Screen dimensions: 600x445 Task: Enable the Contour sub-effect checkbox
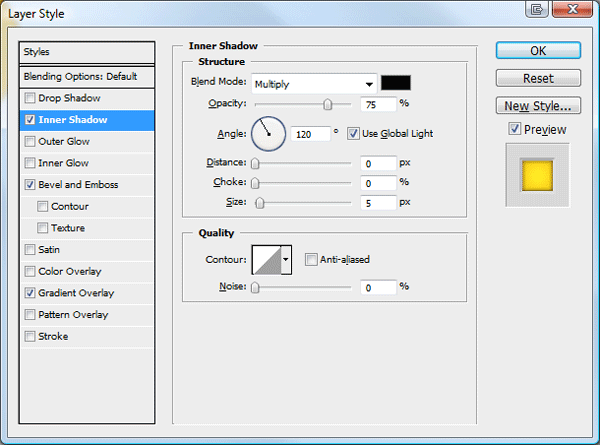click(x=42, y=207)
